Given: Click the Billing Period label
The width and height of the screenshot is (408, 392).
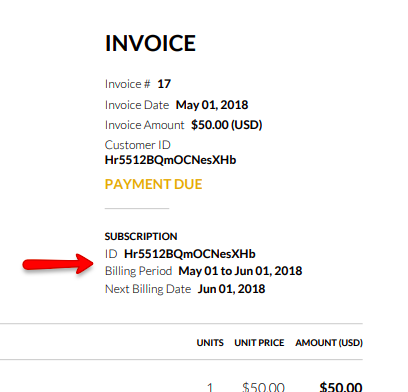Looking at the screenshot, I should click(138, 271).
